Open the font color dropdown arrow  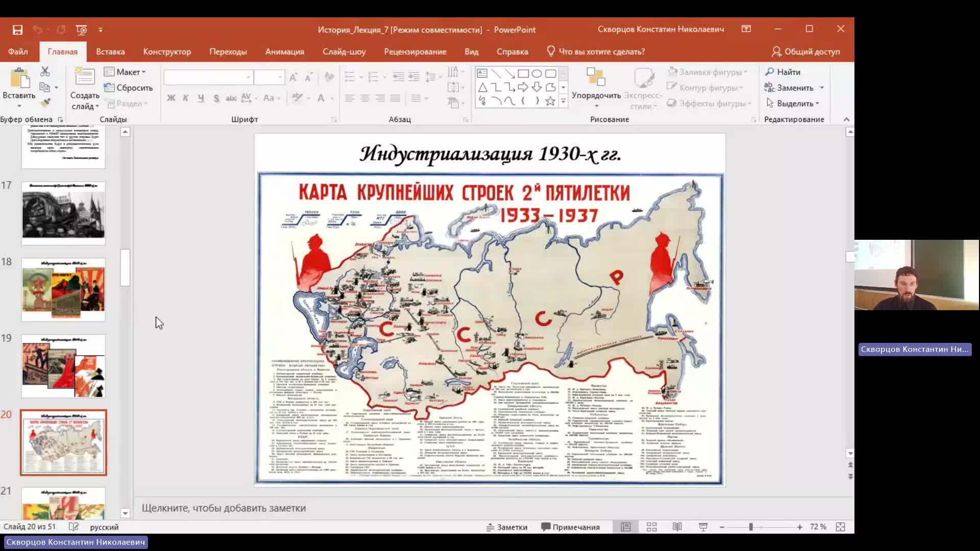click(x=332, y=98)
